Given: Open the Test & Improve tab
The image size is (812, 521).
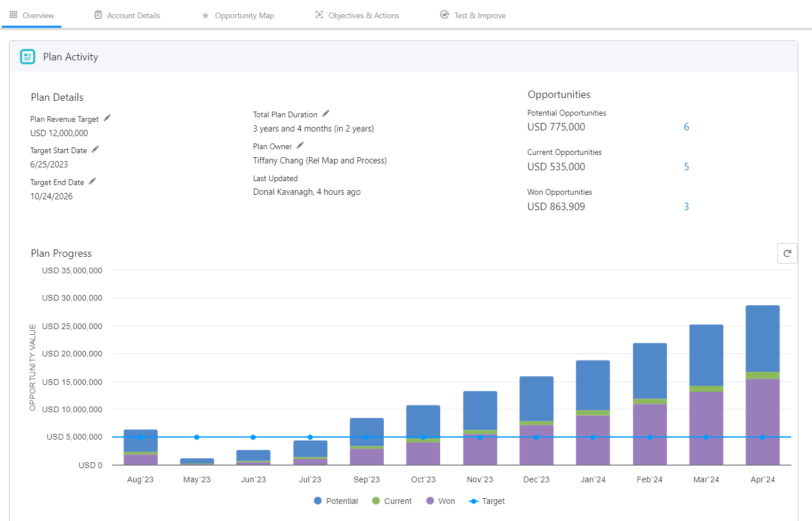Looking at the screenshot, I should pos(473,15).
